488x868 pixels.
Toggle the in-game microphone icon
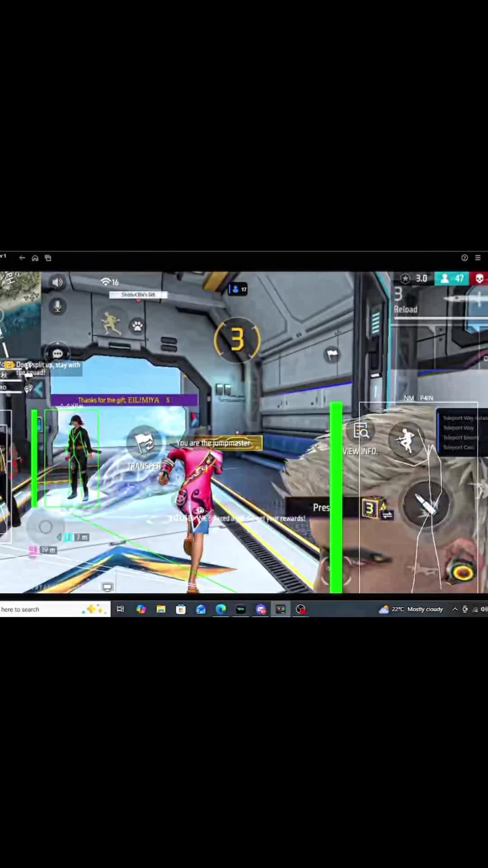click(x=57, y=307)
